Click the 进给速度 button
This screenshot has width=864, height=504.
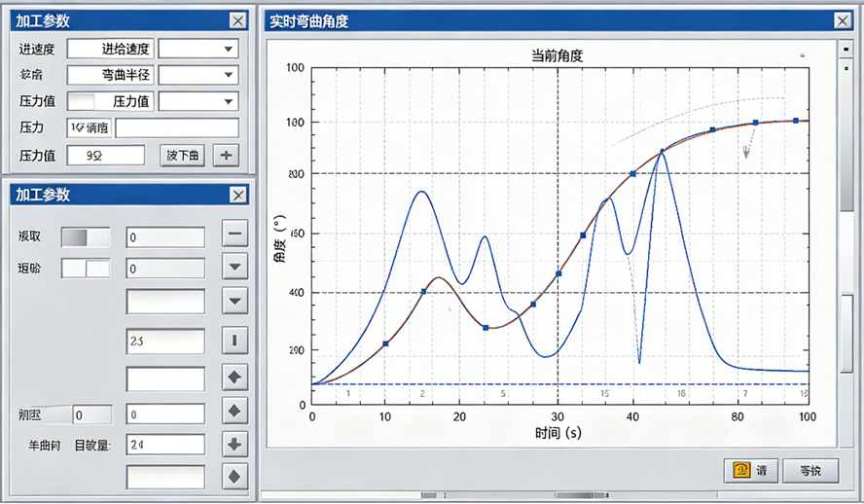[110, 49]
